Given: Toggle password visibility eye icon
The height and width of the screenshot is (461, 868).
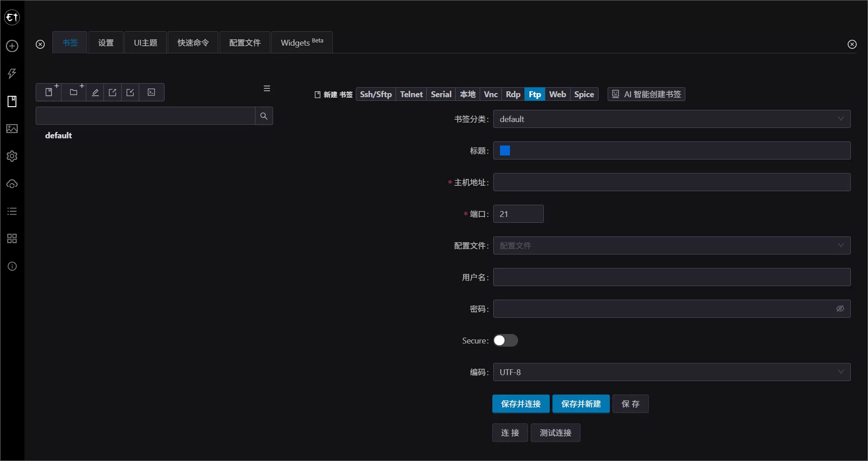Looking at the screenshot, I should (840, 309).
